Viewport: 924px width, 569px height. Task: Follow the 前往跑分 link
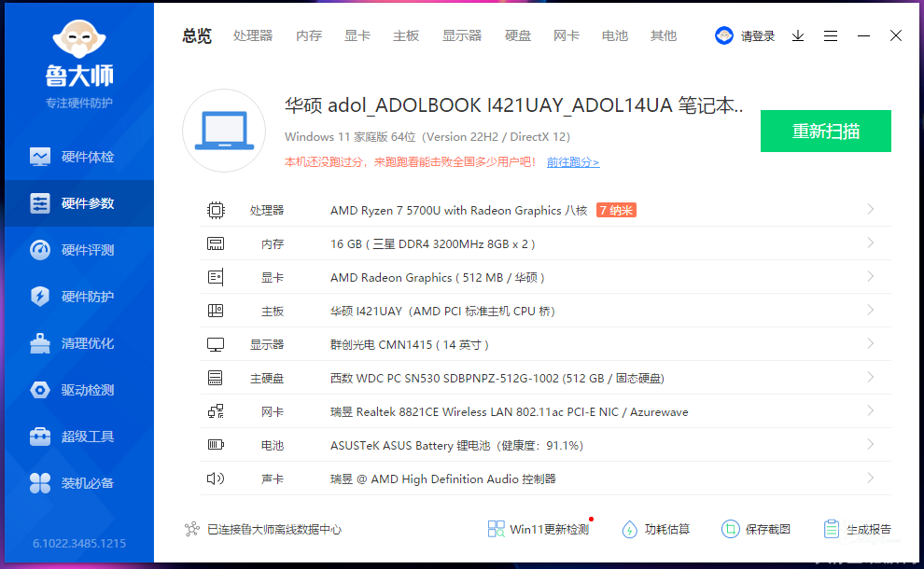[573, 162]
